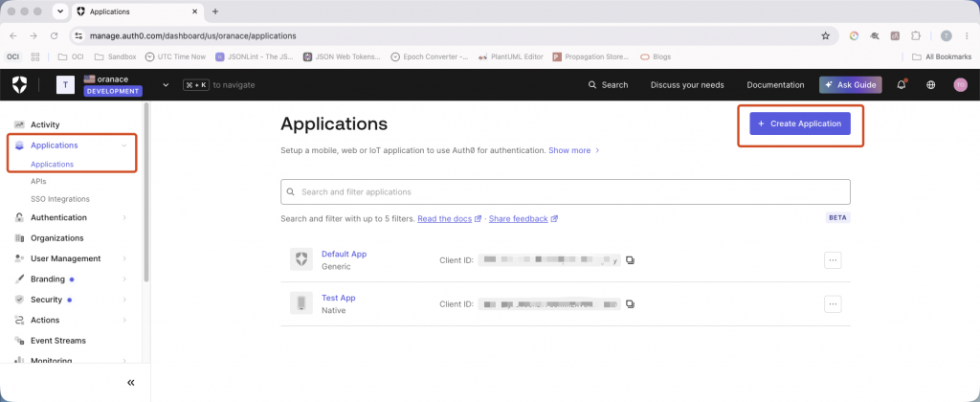Click the Show more link

click(x=574, y=150)
